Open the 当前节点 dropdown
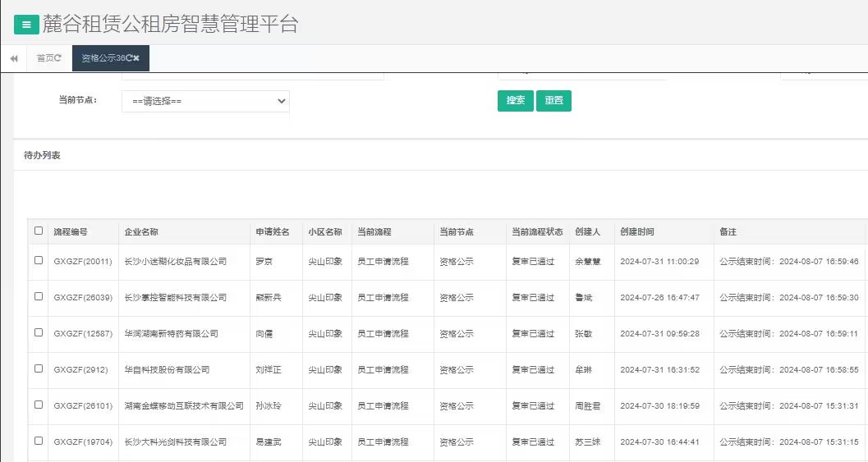The height and width of the screenshot is (462, 868). coord(205,101)
